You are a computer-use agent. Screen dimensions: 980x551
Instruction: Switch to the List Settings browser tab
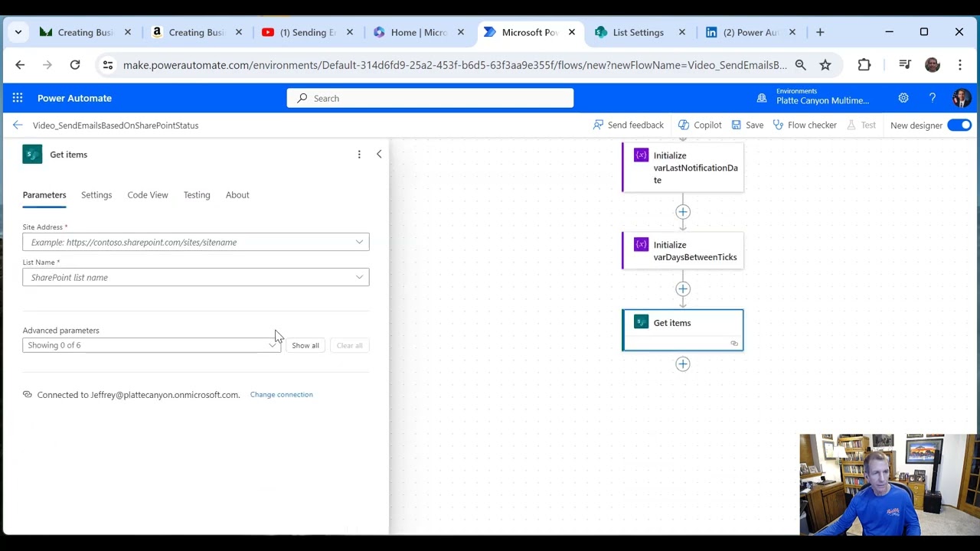(x=638, y=32)
